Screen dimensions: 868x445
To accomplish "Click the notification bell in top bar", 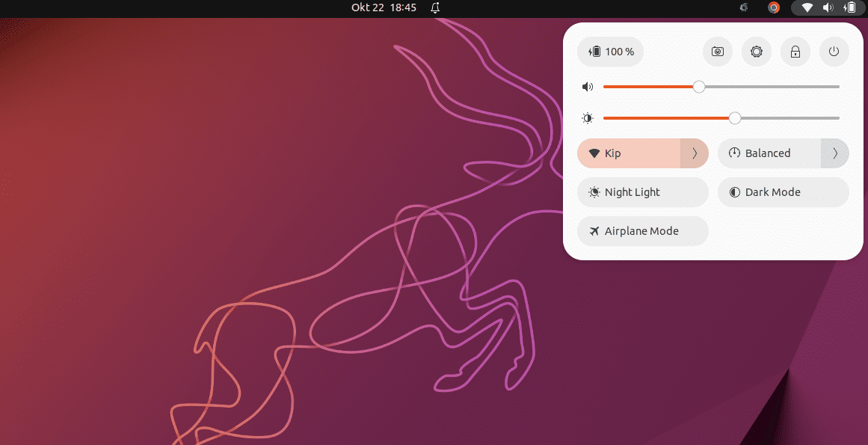I will point(435,7).
